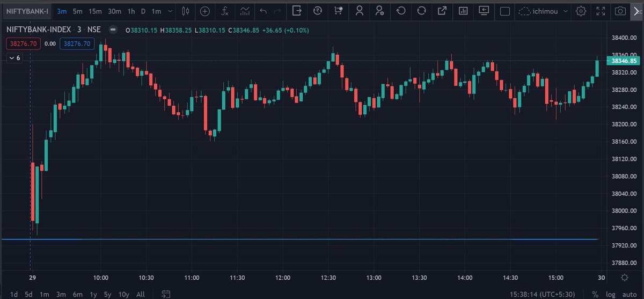Open axis settings gear at bottom right
The width and height of the screenshot is (644, 299).
tap(624, 277)
